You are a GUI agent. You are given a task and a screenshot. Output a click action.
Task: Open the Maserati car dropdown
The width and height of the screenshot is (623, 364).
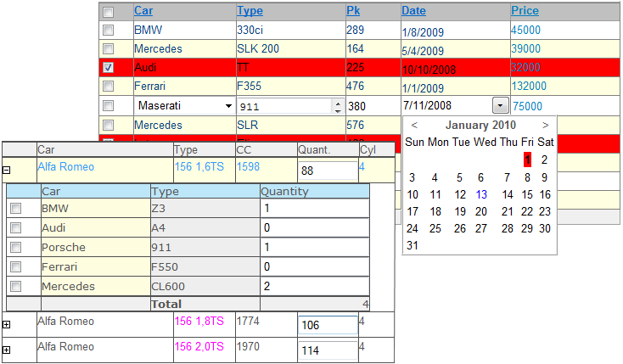coord(228,106)
